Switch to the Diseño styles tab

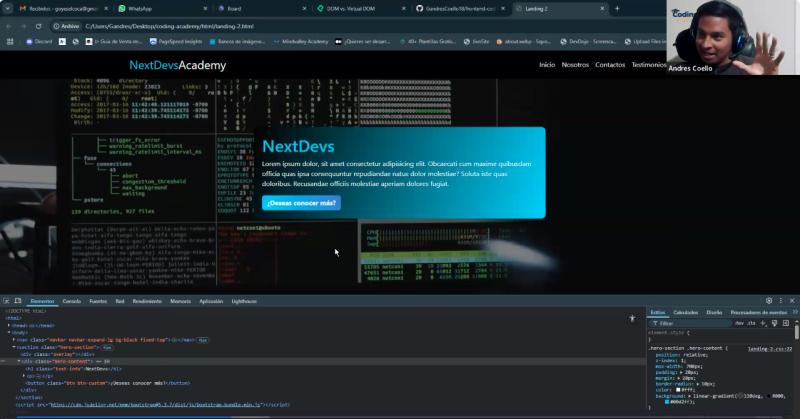click(x=714, y=312)
